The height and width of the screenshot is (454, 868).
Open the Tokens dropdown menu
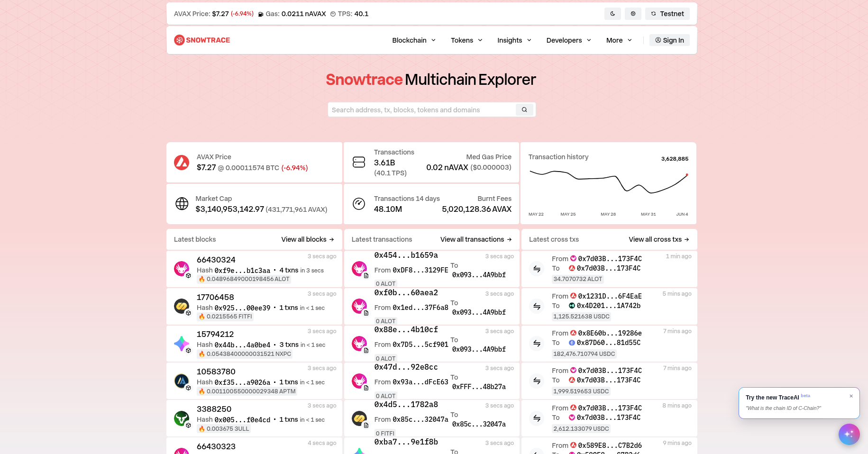pos(466,40)
